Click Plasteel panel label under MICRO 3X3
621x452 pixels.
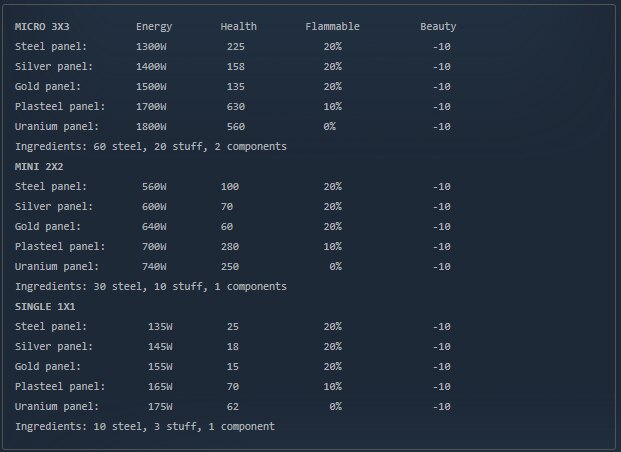[60, 107]
